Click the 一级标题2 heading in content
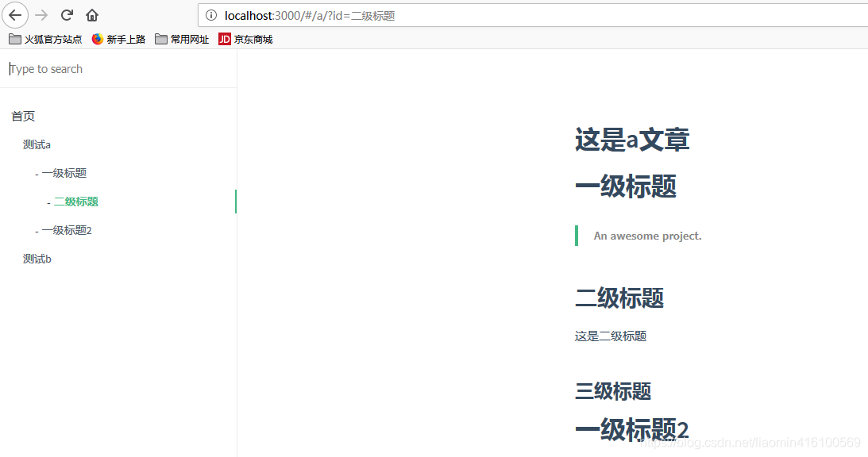 click(631, 430)
